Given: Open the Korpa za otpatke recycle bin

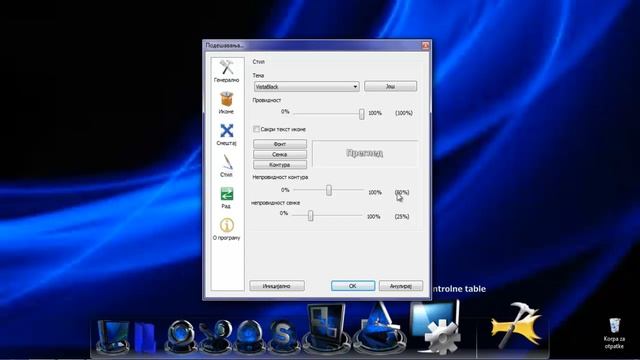Looking at the screenshot, I should pyautogui.click(x=614, y=334).
